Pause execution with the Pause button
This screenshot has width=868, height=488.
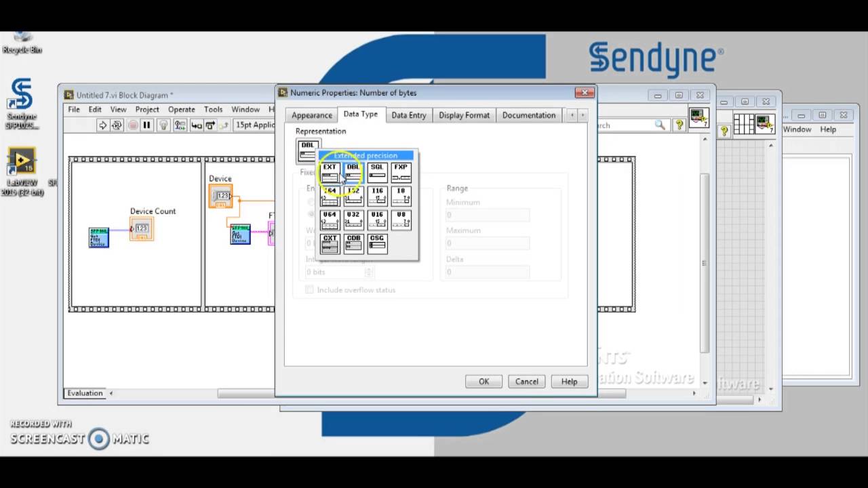click(146, 125)
